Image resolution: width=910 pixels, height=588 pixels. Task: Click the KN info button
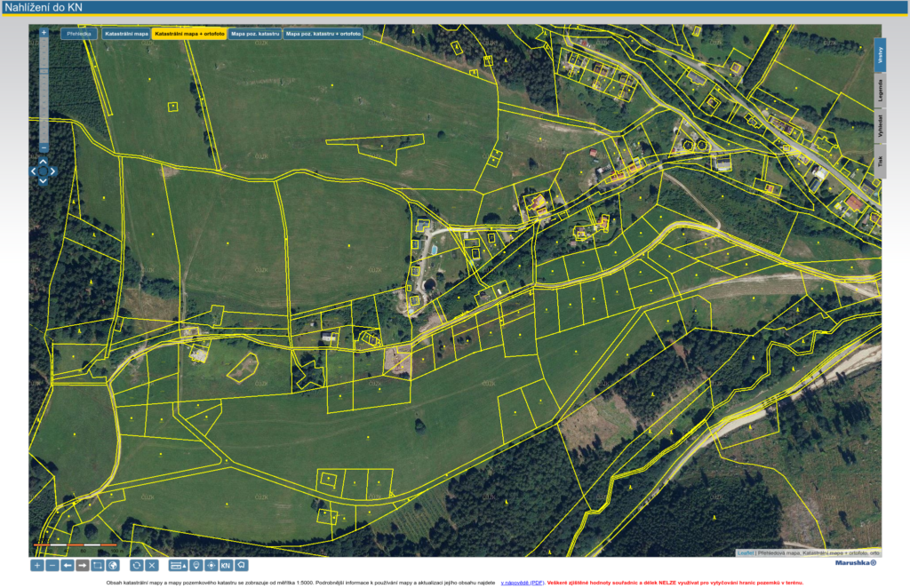coord(226,565)
